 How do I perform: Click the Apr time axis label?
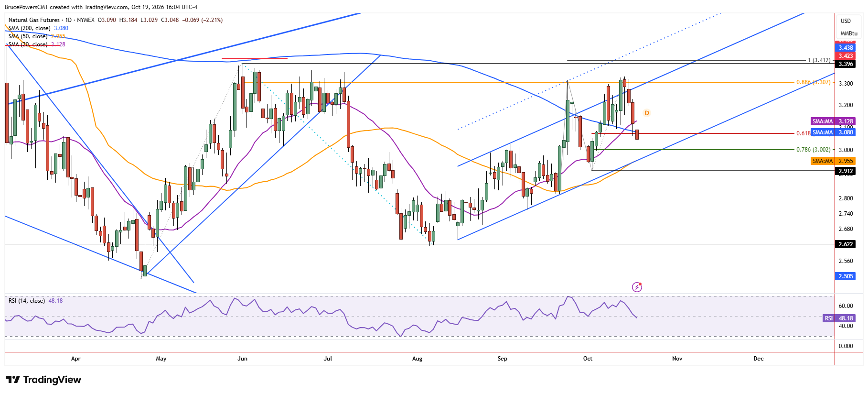[75, 359]
